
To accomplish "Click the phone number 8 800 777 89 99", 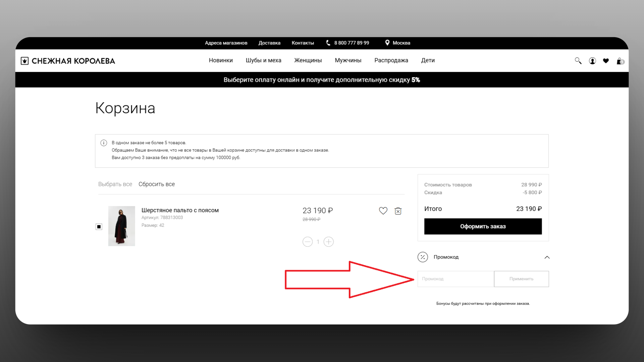I will coord(352,43).
